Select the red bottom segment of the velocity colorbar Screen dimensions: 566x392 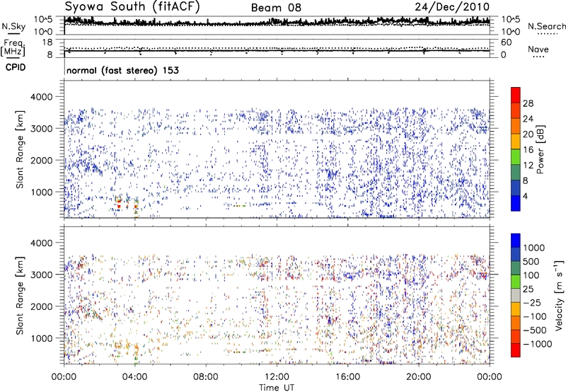(516, 350)
